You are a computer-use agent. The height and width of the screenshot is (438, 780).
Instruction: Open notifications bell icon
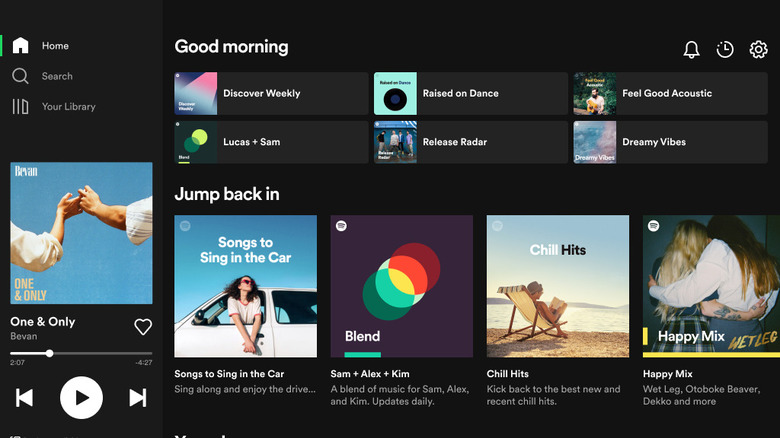[691, 50]
